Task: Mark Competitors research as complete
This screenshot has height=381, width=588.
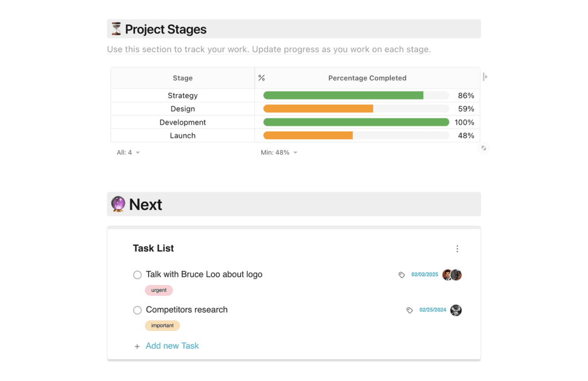Action: tap(137, 310)
